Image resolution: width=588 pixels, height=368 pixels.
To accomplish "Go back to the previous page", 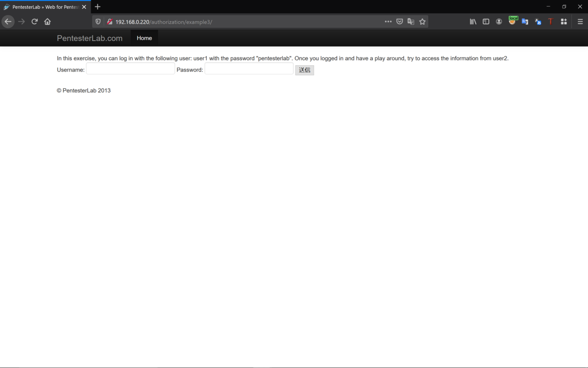I will coord(8,22).
